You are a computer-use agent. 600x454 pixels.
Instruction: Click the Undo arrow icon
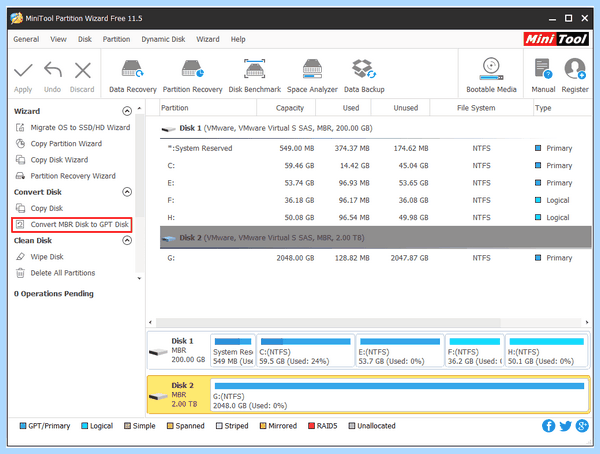click(x=53, y=70)
